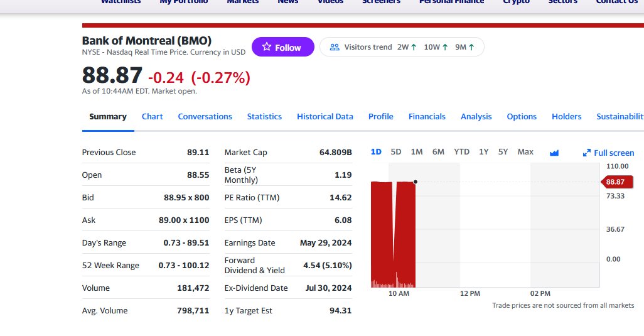Screen dimensions: 644x336
Task: Open the Analysis tab
Action: [x=476, y=117]
